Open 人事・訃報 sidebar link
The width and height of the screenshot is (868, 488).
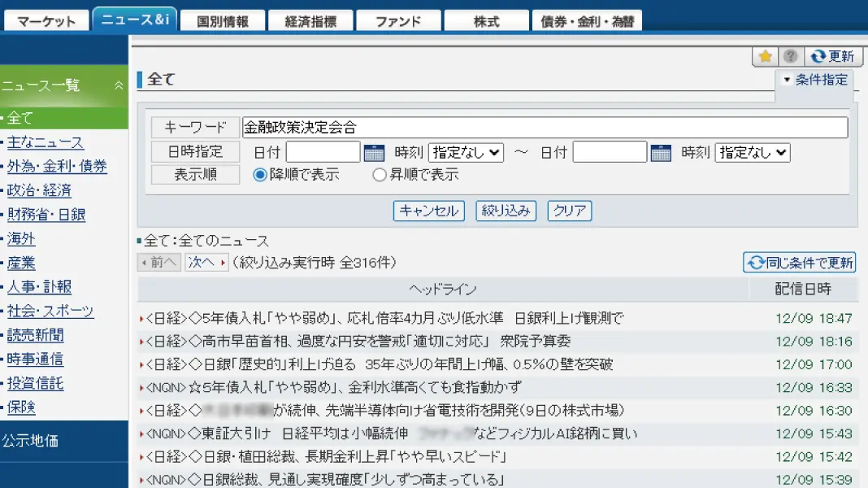click(x=39, y=287)
